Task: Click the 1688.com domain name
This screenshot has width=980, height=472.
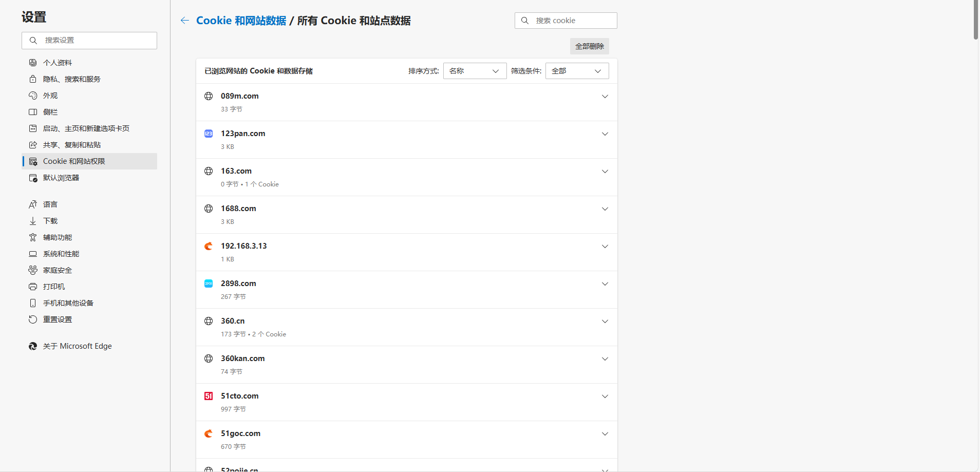Action: (x=238, y=209)
